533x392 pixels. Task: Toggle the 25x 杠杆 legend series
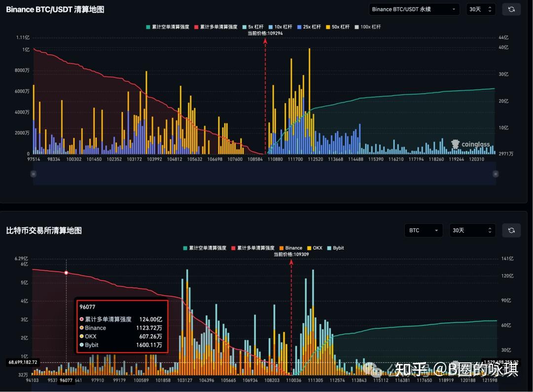coord(309,27)
